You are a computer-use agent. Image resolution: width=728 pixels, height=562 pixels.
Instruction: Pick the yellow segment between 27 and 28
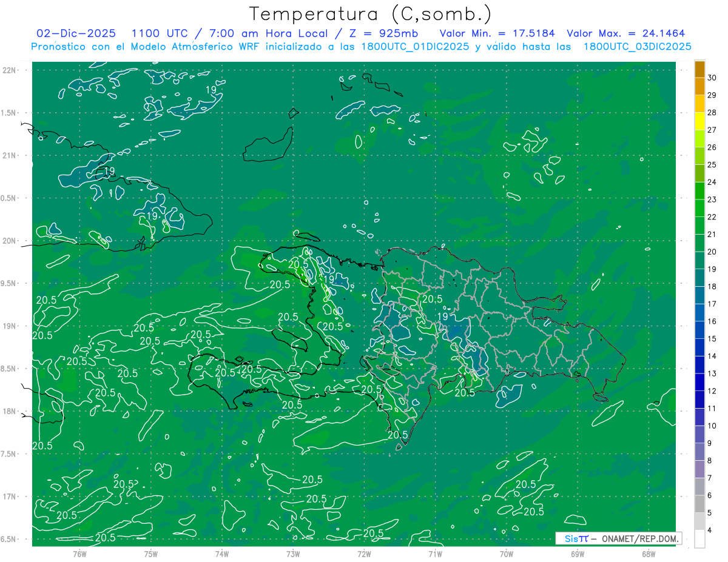click(699, 121)
